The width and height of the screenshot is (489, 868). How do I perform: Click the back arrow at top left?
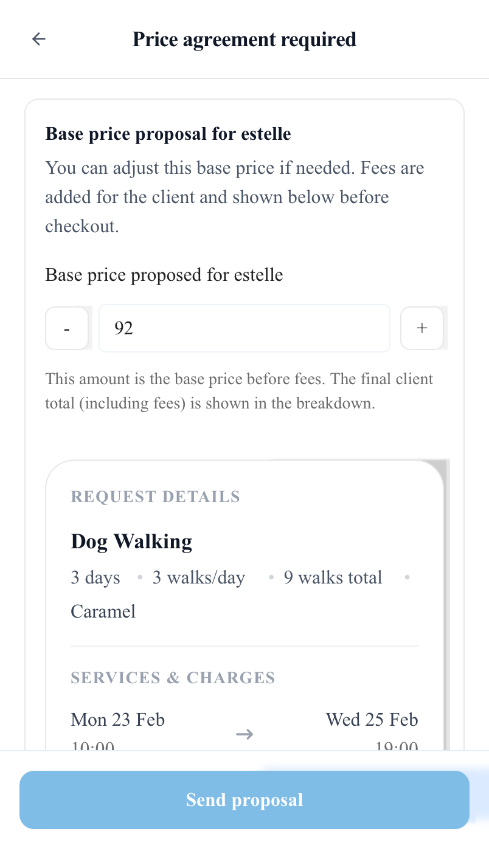pos(38,39)
